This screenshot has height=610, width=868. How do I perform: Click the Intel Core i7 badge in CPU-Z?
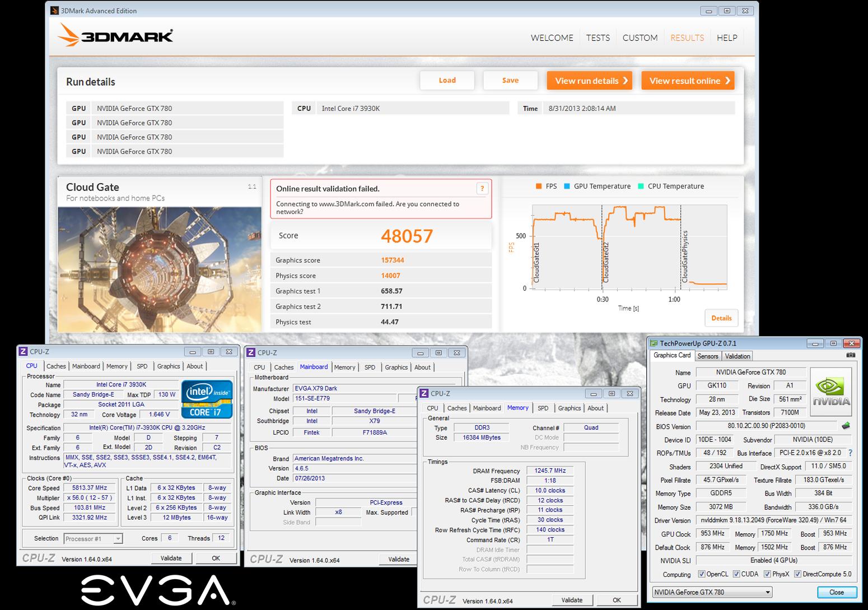point(207,399)
